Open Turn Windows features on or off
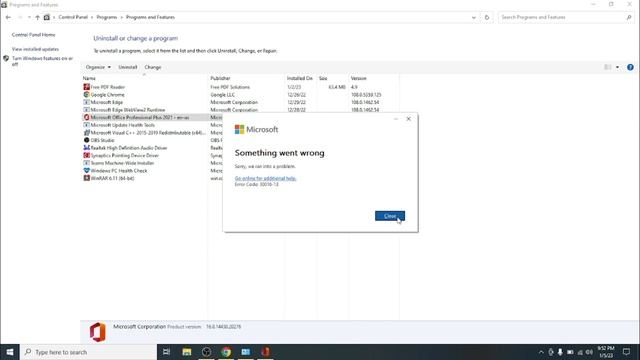 point(42,61)
